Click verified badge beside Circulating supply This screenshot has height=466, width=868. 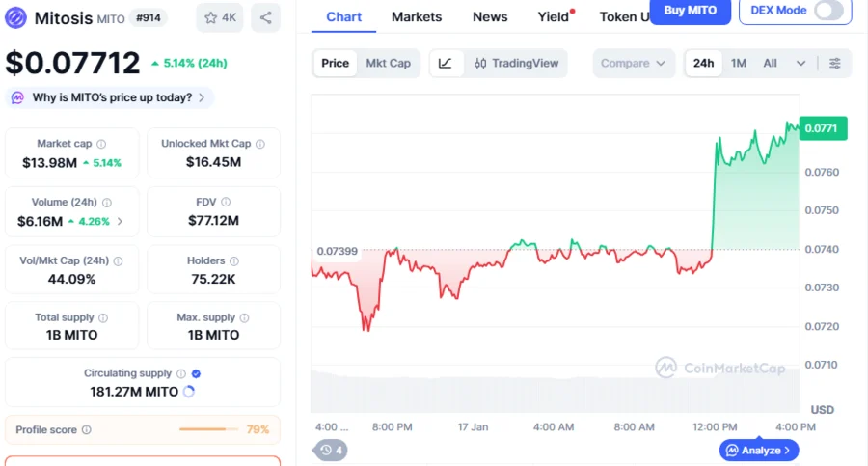196,373
